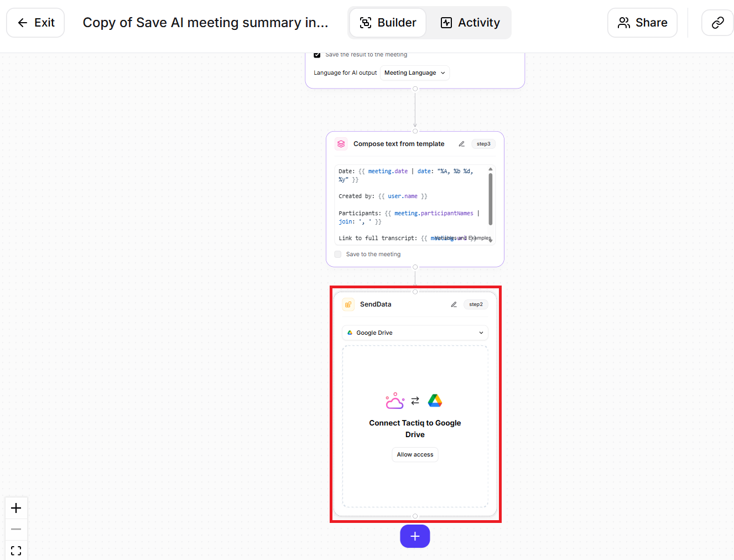Expand the step3 badge options
The width and height of the screenshot is (734, 560).
point(483,143)
